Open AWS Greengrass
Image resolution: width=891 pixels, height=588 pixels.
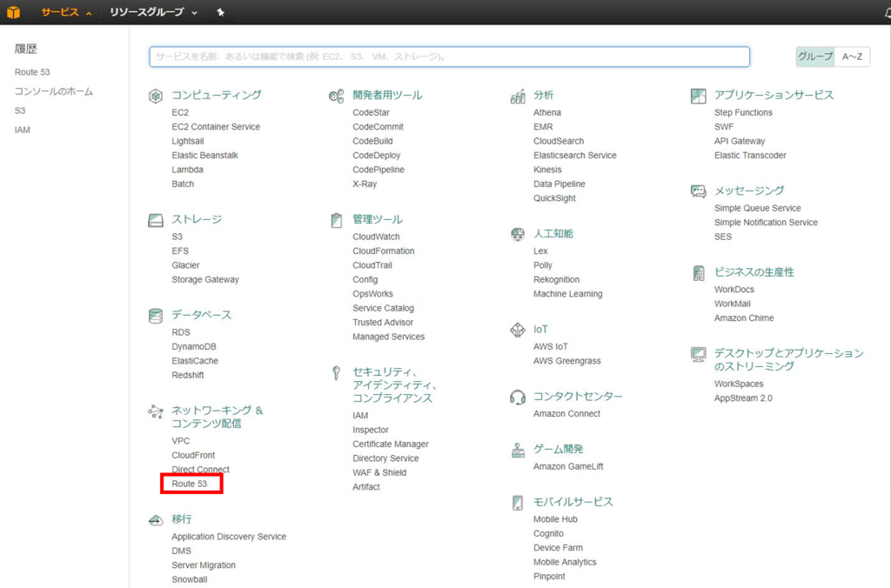point(567,361)
